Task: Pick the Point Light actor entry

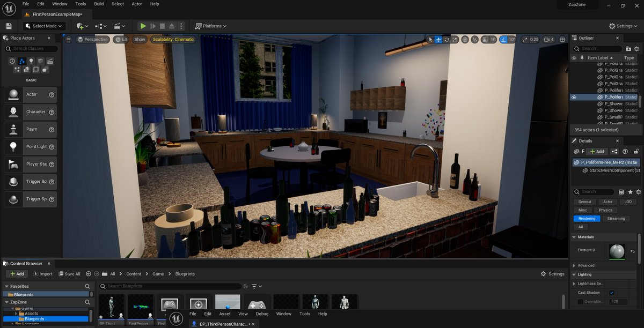Action: point(31,146)
